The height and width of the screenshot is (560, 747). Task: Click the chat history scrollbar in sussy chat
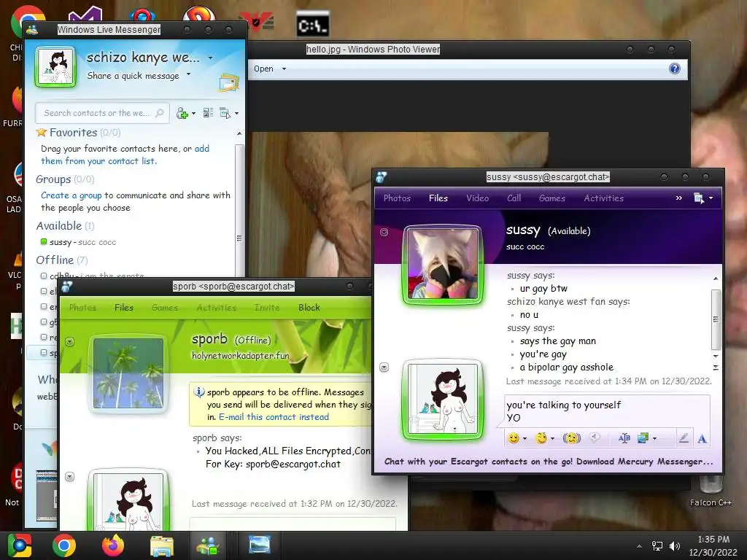tap(716, 320)
